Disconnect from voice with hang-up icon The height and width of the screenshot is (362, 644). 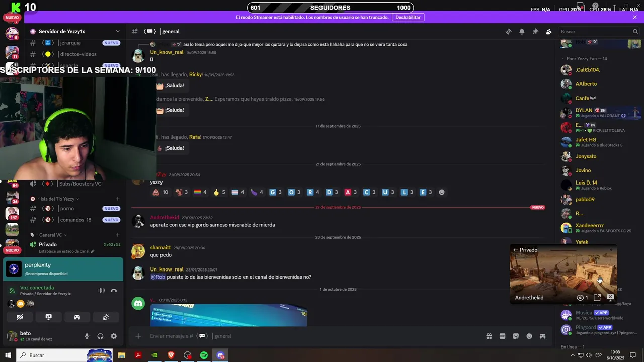[114, 290]
